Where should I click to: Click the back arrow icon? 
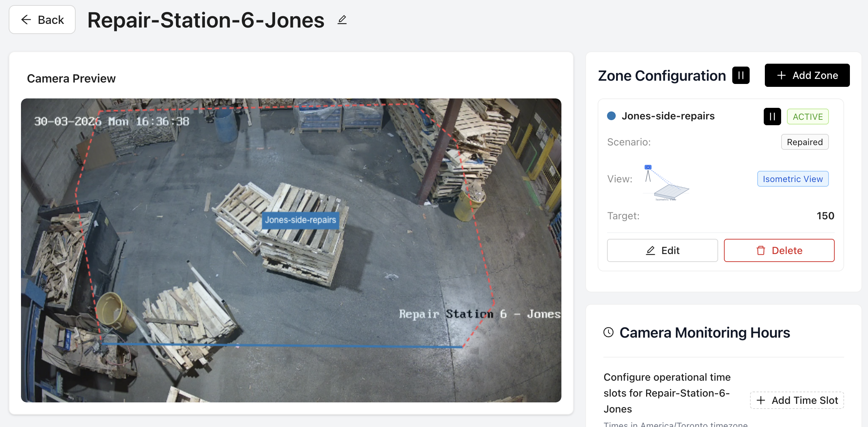pos(26,20)
